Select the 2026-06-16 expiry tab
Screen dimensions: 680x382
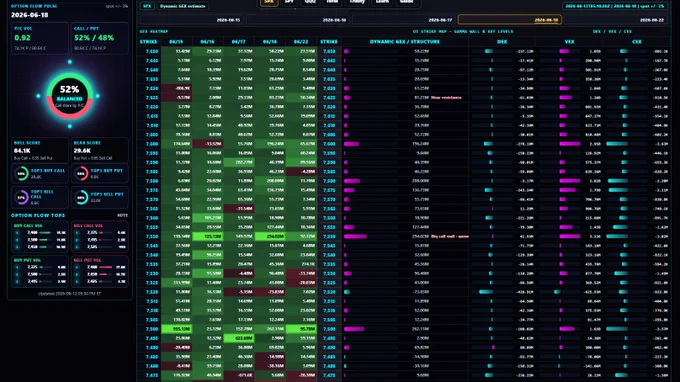click(x=298, y=20)
